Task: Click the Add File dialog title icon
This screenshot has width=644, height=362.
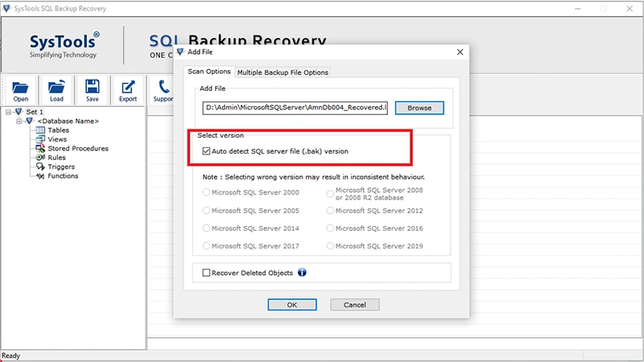Action: coord(180,51)
